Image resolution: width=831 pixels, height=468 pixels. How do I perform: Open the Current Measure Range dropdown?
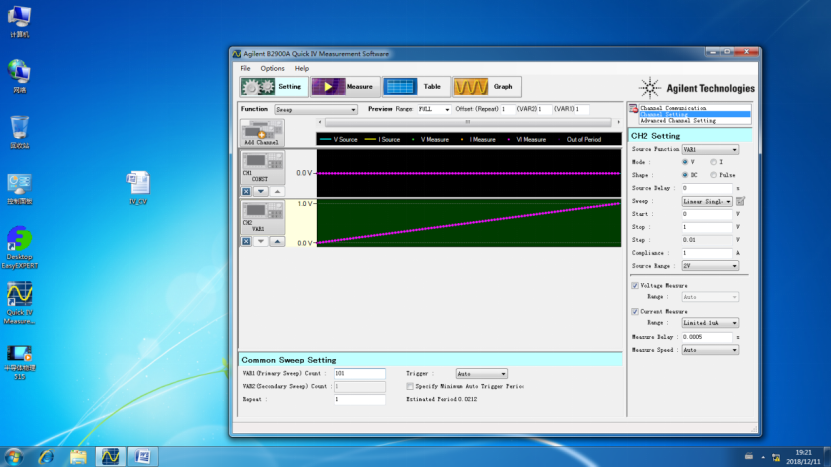click(710, 323)
